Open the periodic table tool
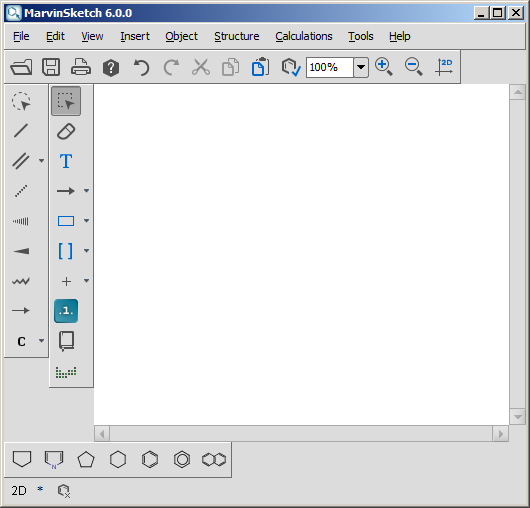The height and width of the screenshot is (508, 530). click(66, 372)
